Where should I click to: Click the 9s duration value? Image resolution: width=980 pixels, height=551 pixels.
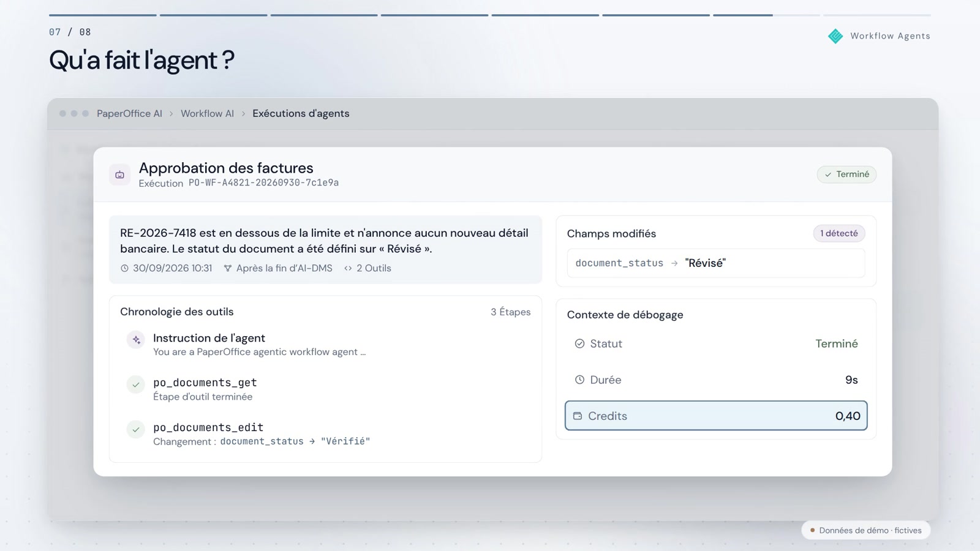pos(851,380)
